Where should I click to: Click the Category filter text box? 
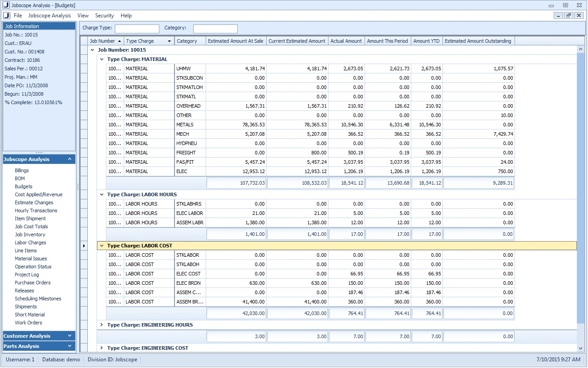point(215,29)
